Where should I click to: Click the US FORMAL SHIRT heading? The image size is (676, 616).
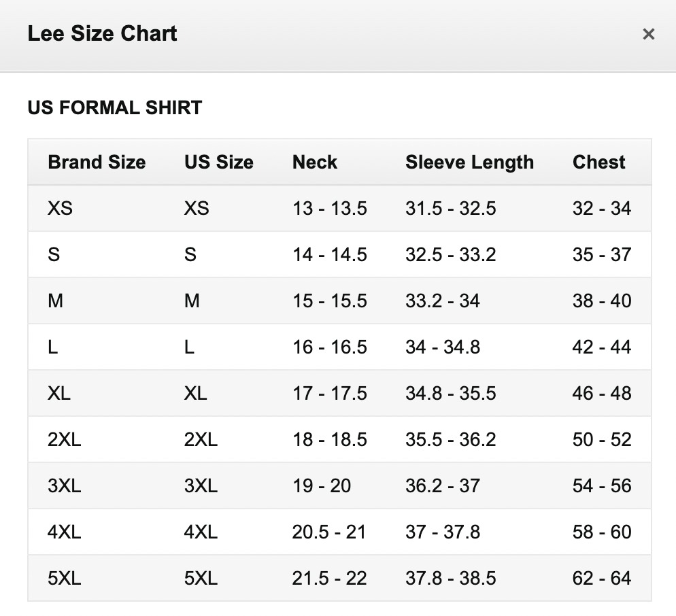click(114, 107)
